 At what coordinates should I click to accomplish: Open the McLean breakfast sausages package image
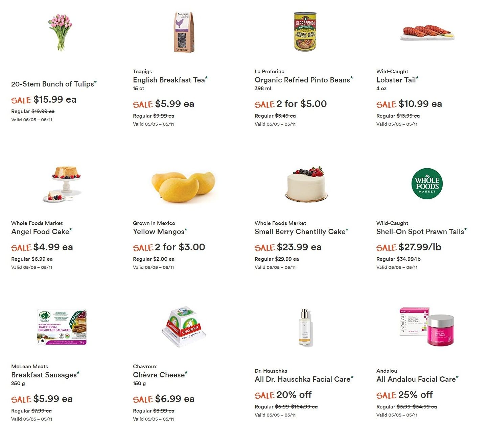62,327
